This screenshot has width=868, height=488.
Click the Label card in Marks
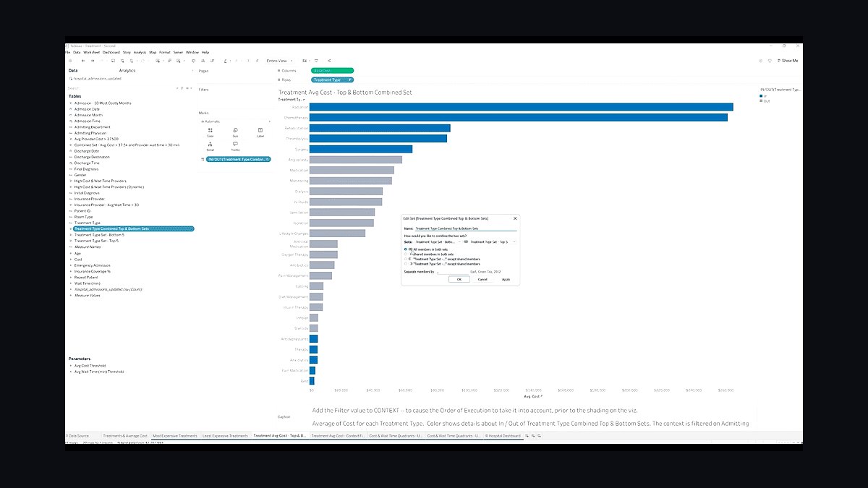pos(260,132)
